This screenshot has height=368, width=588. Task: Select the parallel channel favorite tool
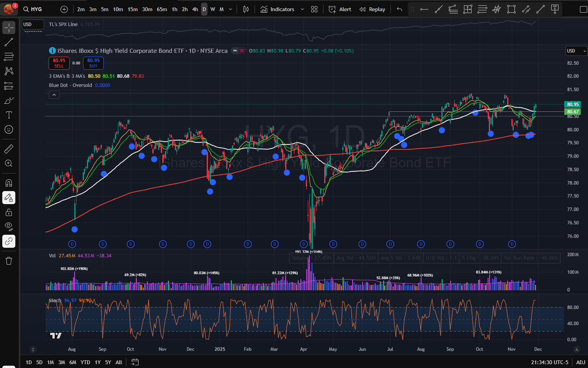click(x=526, y=9)
